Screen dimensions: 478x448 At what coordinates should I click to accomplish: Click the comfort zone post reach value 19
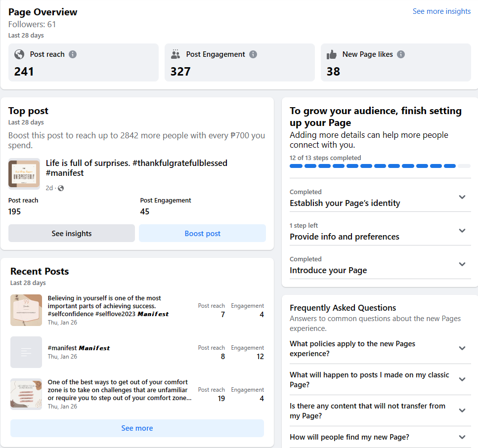[221, 398]
